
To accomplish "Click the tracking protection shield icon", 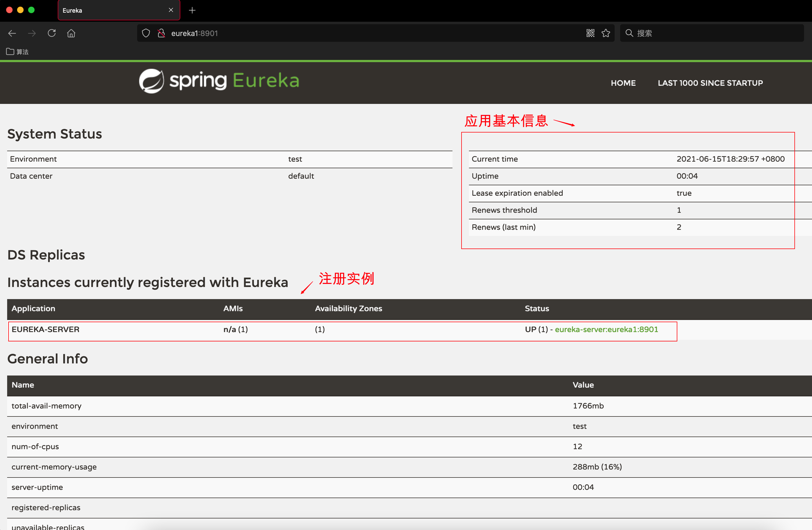I will [146, 33].
